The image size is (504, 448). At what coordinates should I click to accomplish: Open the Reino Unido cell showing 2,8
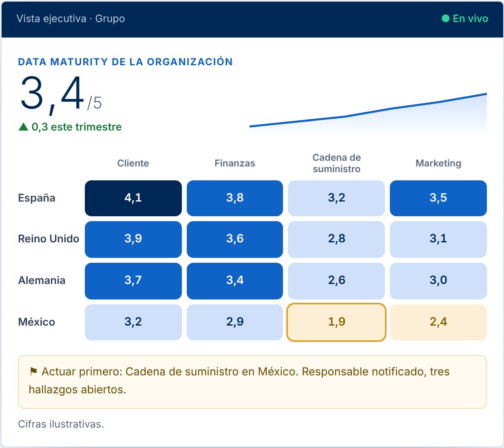(336, 240)
